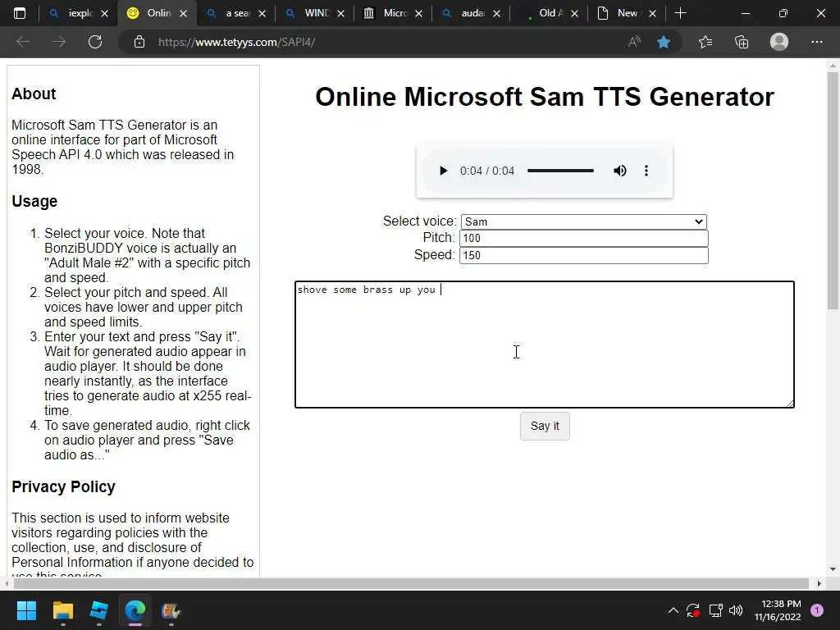Open the Windows Start menu
This screenshot has height=630, width=840.
(26, 610)
